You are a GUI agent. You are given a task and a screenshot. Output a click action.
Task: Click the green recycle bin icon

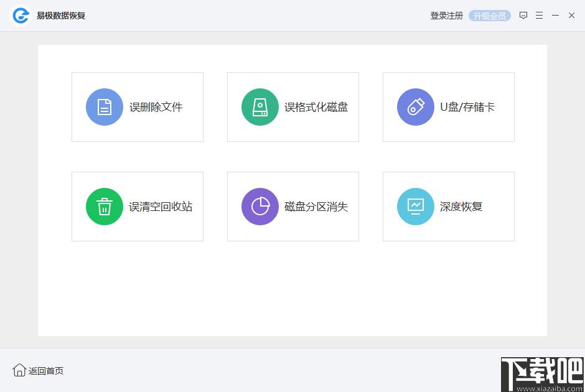105,207
